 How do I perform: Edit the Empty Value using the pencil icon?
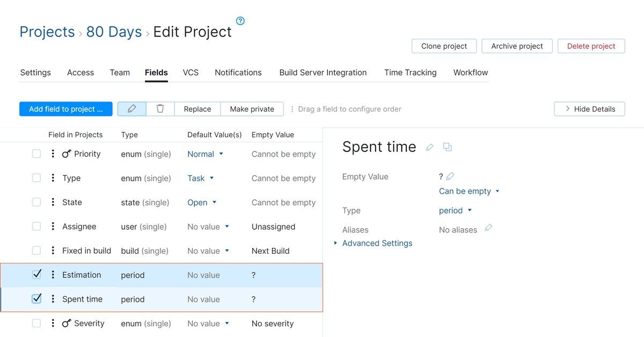(450, 176)
